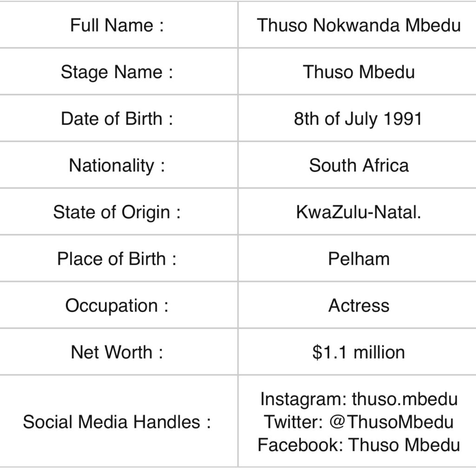
Task: Click the Social Media Handles label
Action: click(x=117, y=422)
